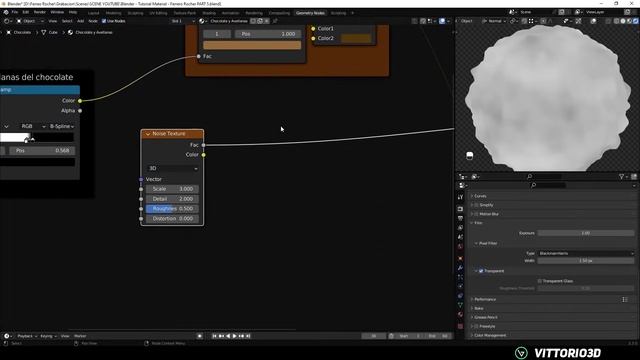The height and width of the screenshot is (360, 640).
Task: Open outliner display mode icon
Action: (x=475, y=177)
